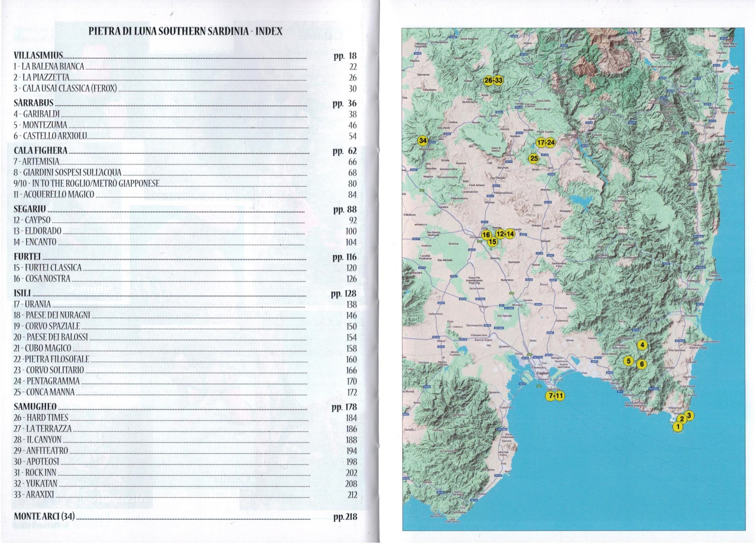The width and height of the screenshot is (756, 545).
Task: Click the VILLASIMIUS section heading
Action: [38, 56]
